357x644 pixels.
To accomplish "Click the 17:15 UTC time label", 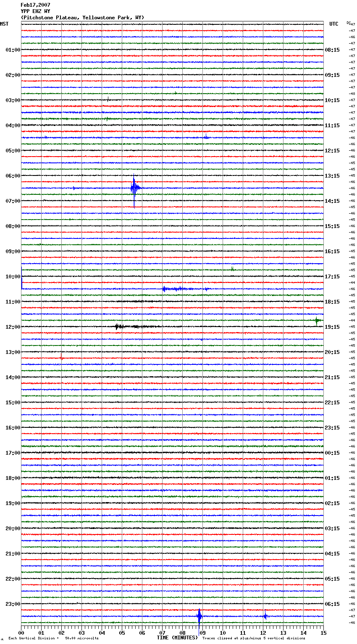I will 332,277.
